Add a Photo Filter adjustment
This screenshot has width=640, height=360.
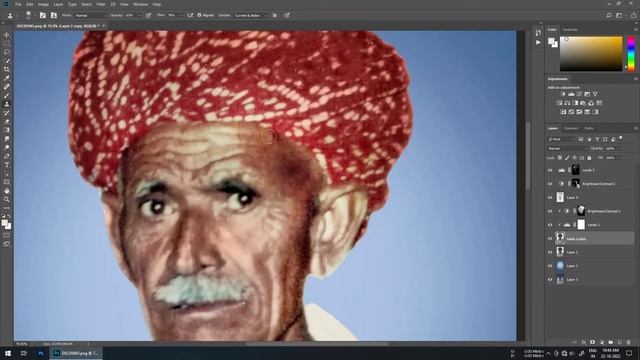[583, 103]
